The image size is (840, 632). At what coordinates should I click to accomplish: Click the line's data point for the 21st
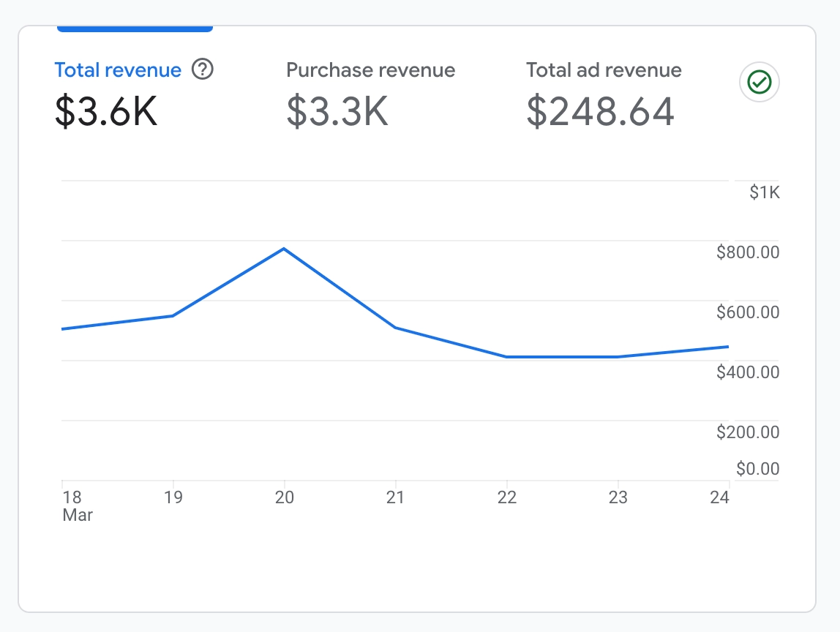click(395, 327)
